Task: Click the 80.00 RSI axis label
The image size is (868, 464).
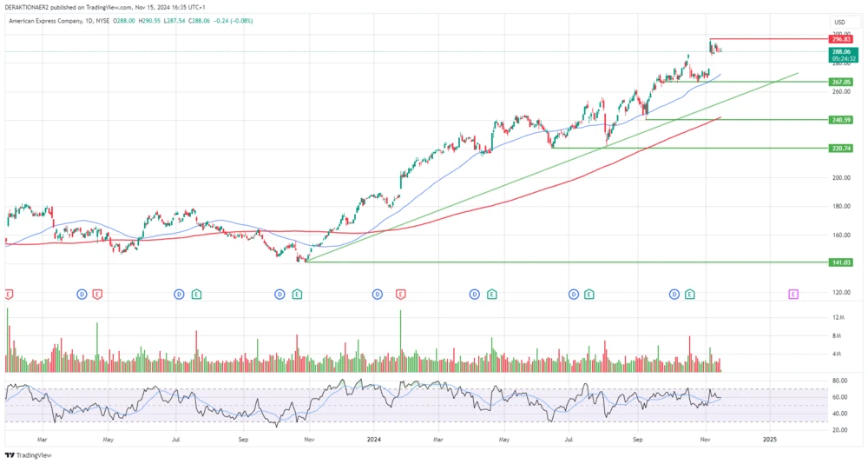Action: click(x=839, y=381)
